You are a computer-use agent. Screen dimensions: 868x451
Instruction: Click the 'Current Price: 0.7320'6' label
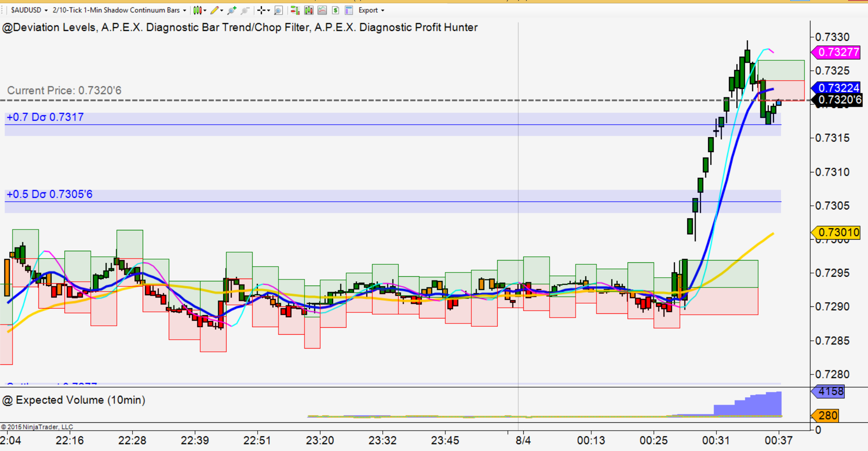pyautogui.click(x=64, y=90)
